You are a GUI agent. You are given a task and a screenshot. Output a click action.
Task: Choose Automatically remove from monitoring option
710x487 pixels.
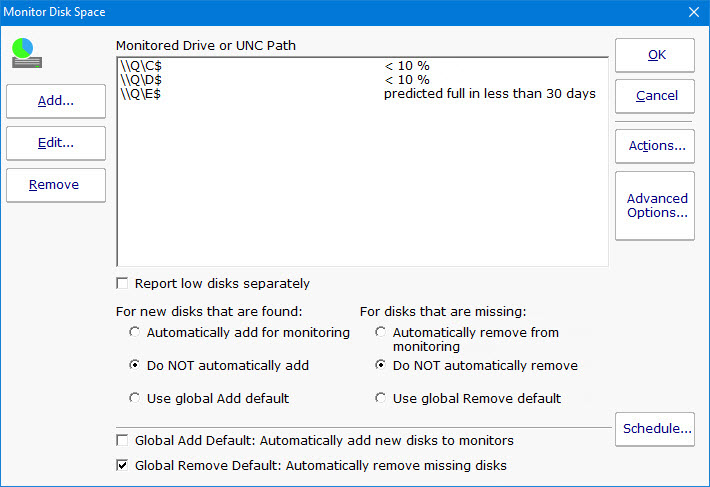(x=381, y=332)
